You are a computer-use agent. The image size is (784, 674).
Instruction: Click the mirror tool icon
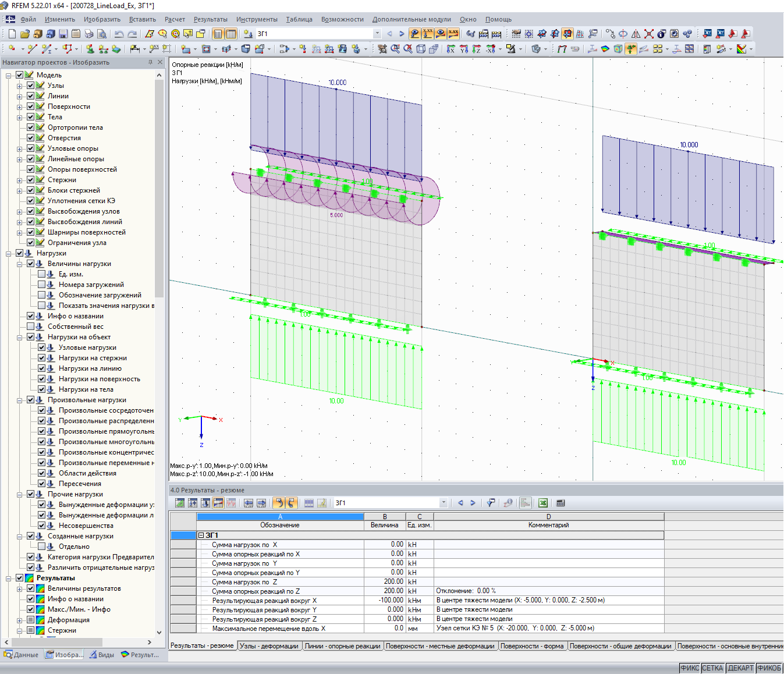(636, 34)
